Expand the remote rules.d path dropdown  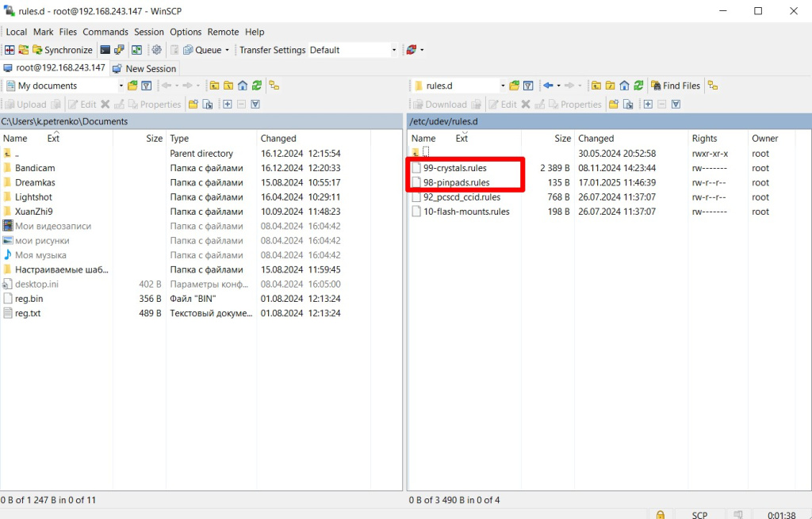503,86
